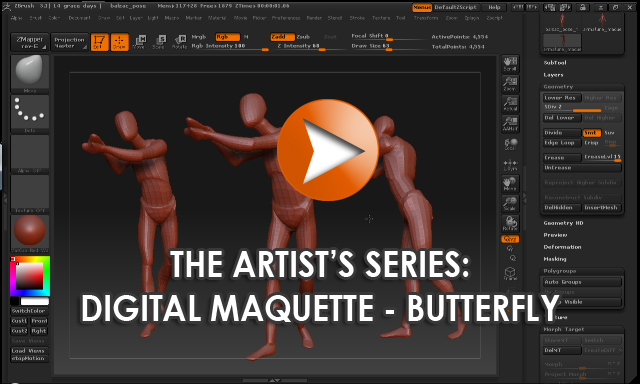Image resolution: width=640 pixels, height=384 pixels.
Task: Play the Digital Maquette video
Action: coord(328,150)
